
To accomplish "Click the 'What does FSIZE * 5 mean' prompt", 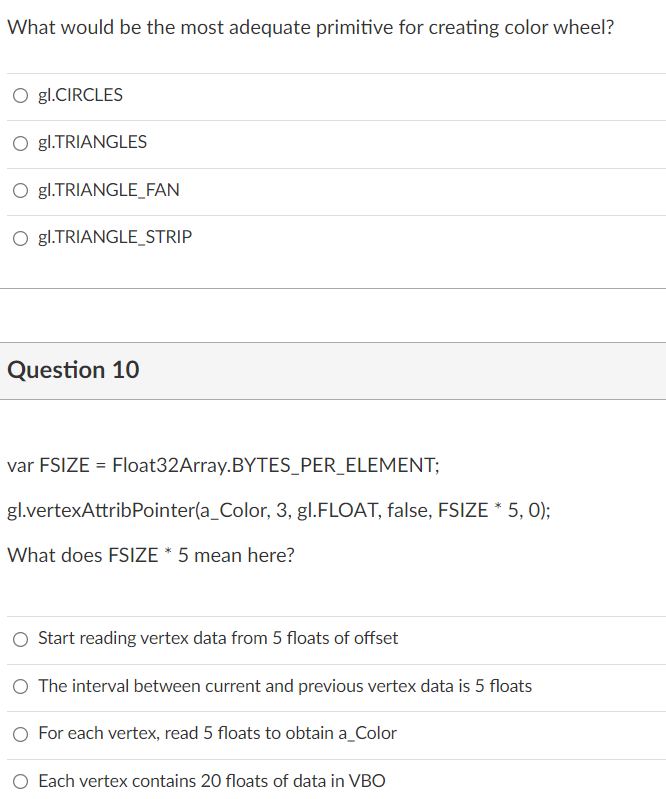I will point(151,555).
